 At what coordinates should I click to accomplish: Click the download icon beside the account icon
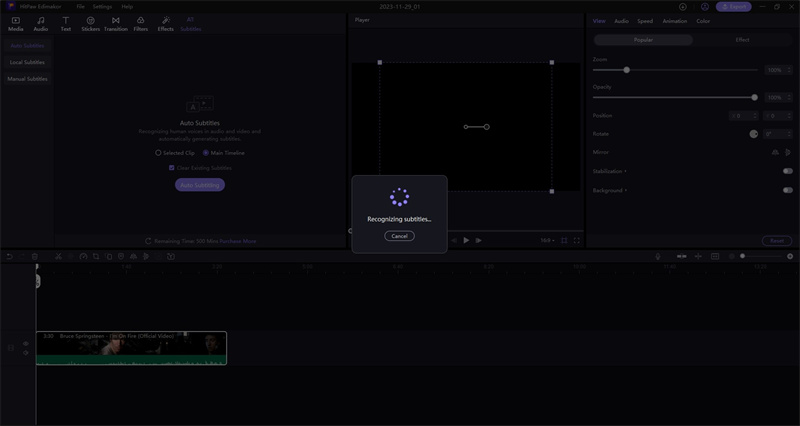(683, 7)
